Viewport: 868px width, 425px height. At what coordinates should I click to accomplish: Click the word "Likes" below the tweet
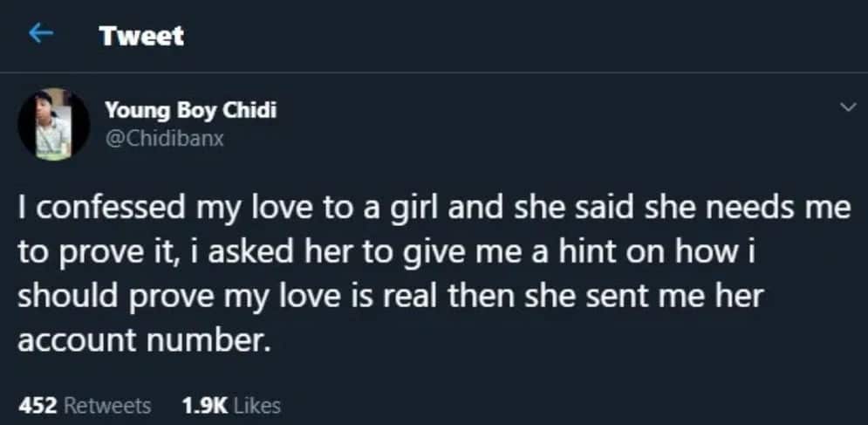258,405
